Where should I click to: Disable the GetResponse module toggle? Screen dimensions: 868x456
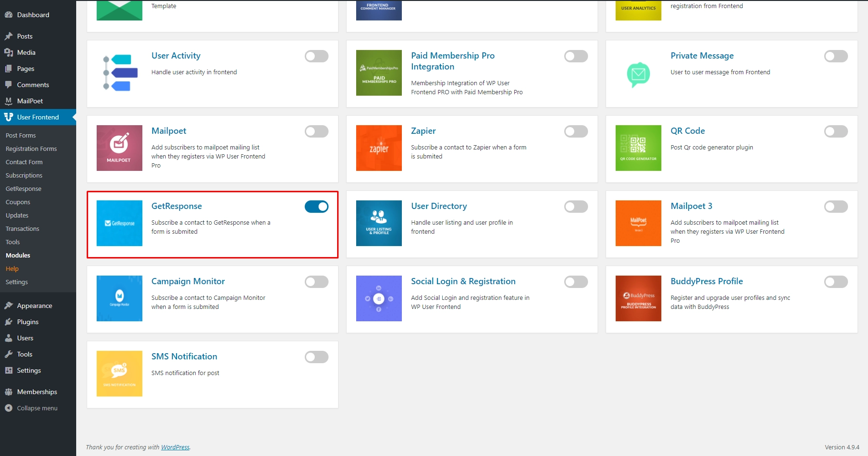316,207
